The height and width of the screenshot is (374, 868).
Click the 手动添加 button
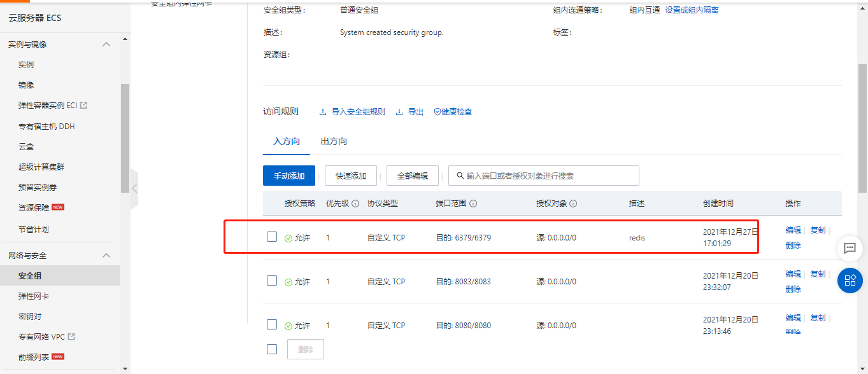click(289, 176)
